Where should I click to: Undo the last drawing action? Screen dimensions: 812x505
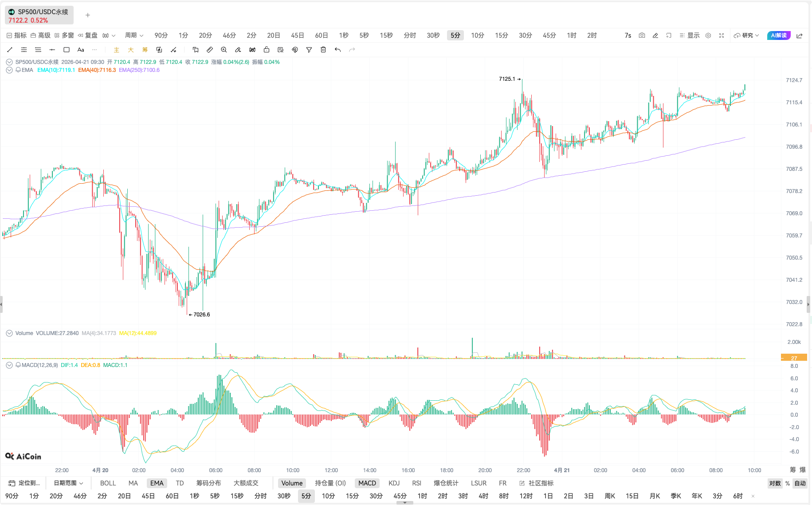point(337,50)
